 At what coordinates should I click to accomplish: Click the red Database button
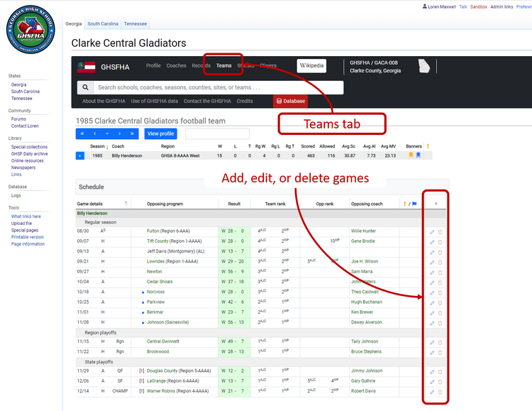click(290, 101)
